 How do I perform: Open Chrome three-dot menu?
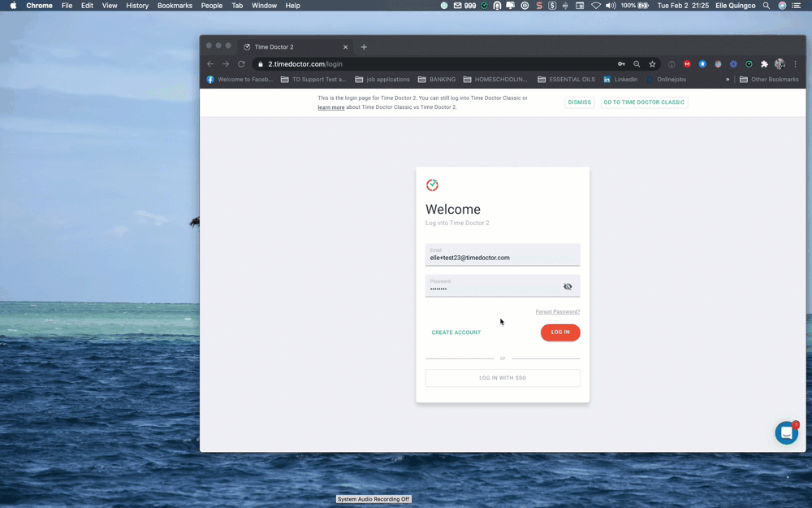(796, 63)
